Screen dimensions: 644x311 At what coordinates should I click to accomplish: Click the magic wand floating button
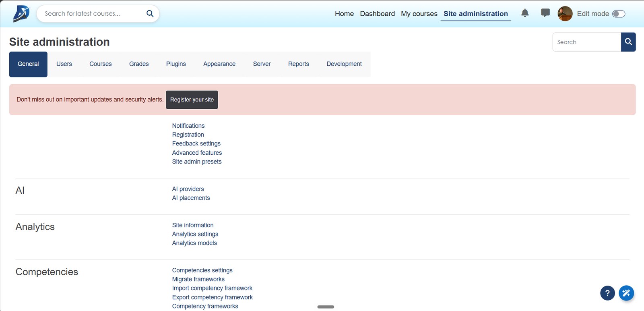pos(626,293)
